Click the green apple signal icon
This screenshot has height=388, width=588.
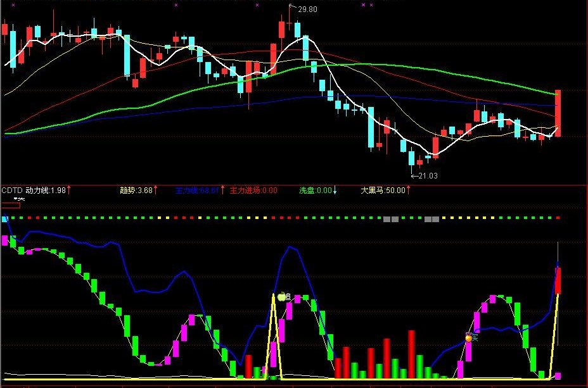click(x=281, y=297)
